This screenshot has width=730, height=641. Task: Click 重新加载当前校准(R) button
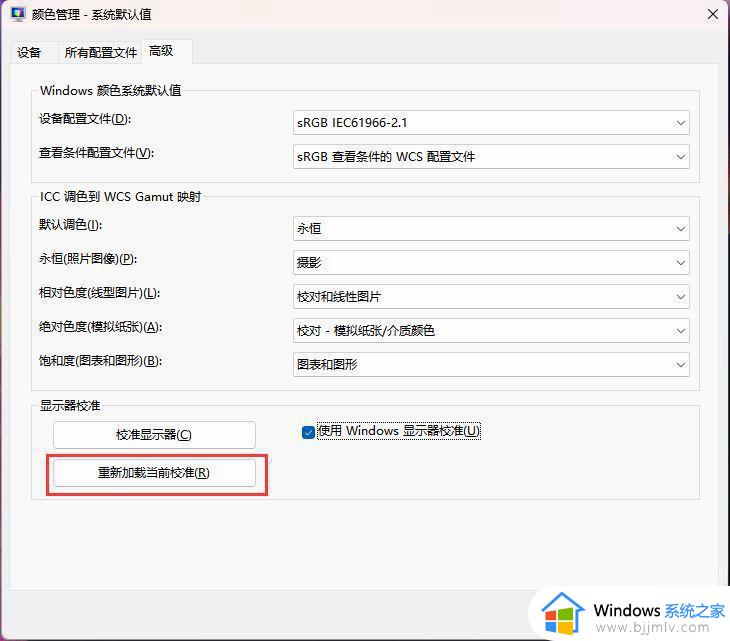pyautogui.click(x=154, y=473)
